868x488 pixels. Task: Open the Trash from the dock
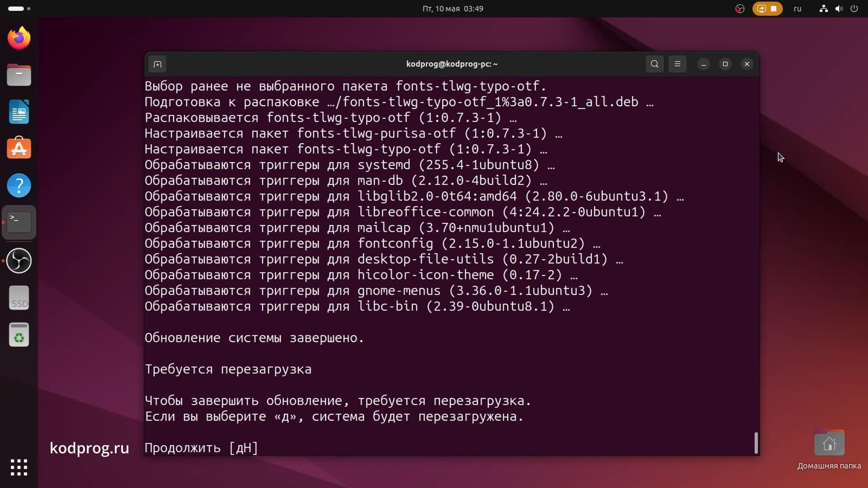19,335
